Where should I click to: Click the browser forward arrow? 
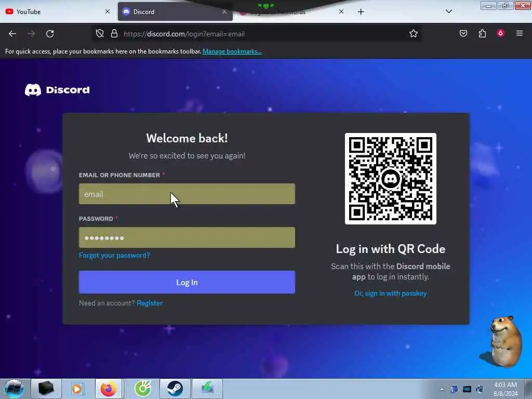tap(31, 34)
